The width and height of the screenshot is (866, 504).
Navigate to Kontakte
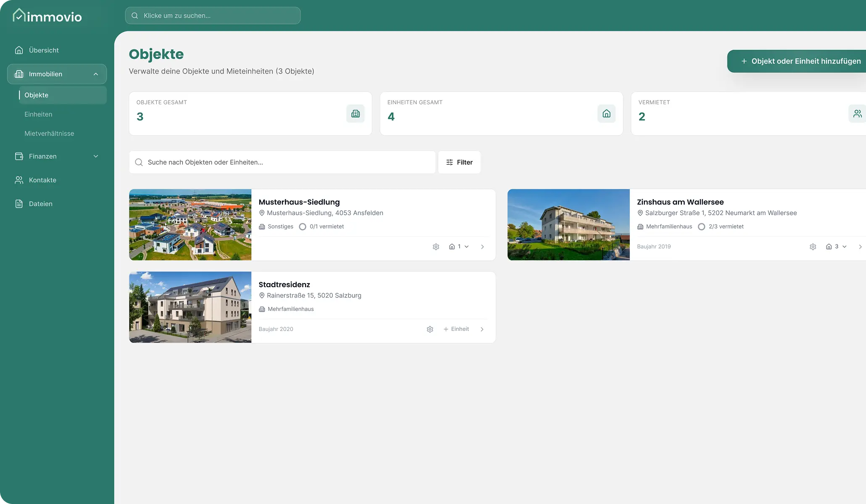click(42, 180)
